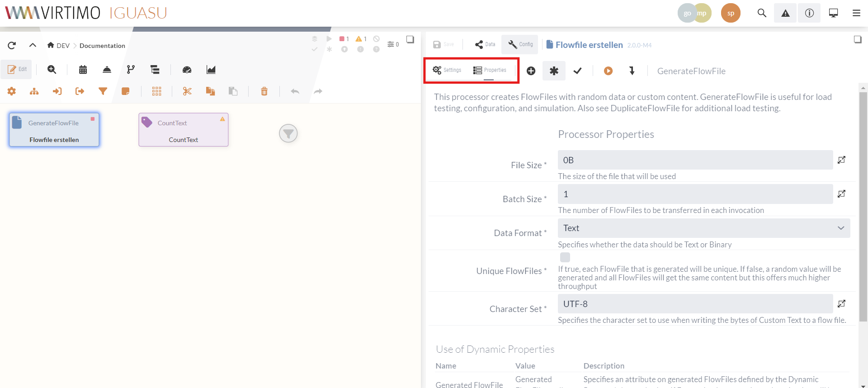Switch to the Settings tab
This screenshot has height=388, width=868.
447,70
